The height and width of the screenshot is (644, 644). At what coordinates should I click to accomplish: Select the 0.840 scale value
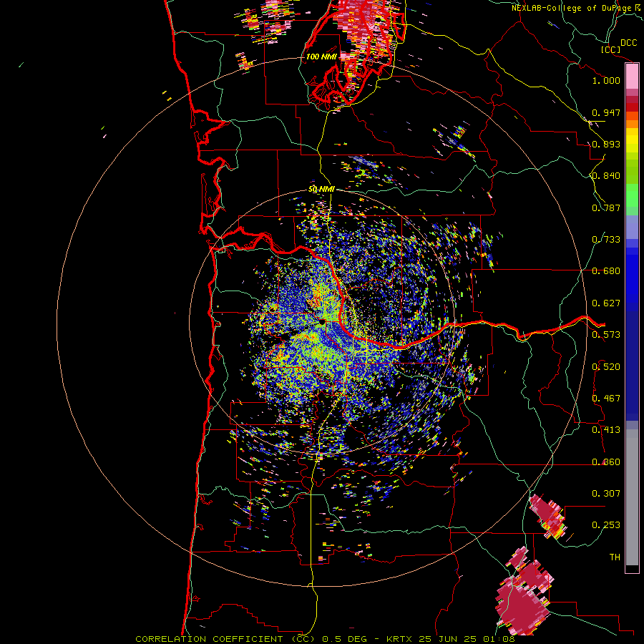[606, 176]
